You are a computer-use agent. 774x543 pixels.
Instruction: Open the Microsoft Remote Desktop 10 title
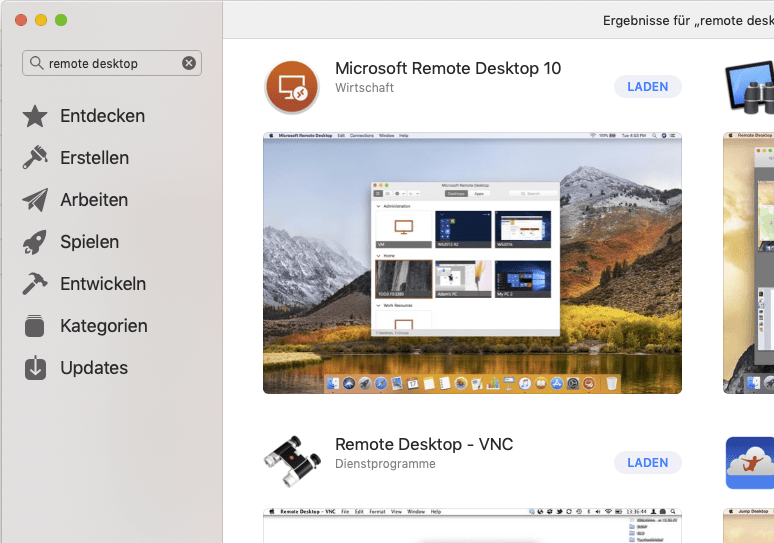pyautogui.click(x=448, y=68)
